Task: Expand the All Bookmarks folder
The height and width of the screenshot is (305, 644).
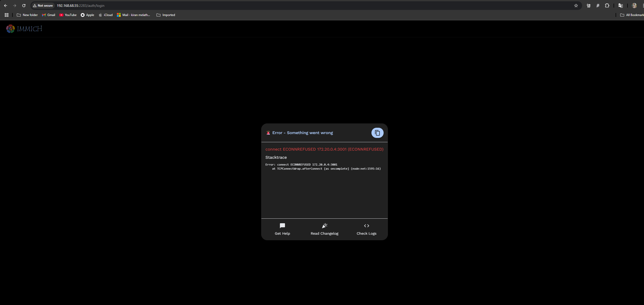Action: pos(632,15)
